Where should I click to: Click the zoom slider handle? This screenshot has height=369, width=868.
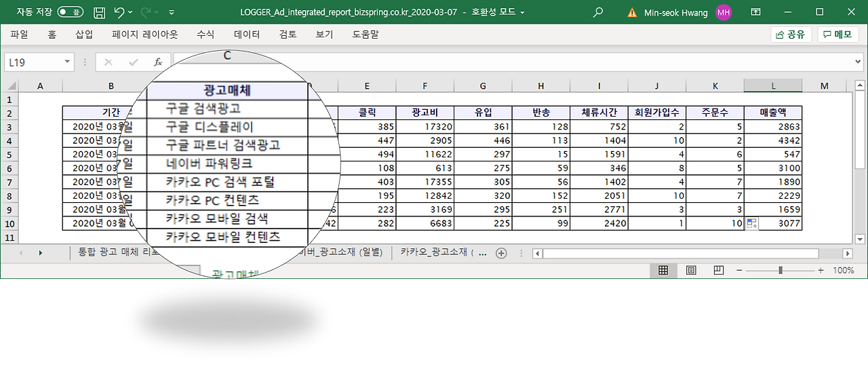pyautogui.click(x=781, y=270)
